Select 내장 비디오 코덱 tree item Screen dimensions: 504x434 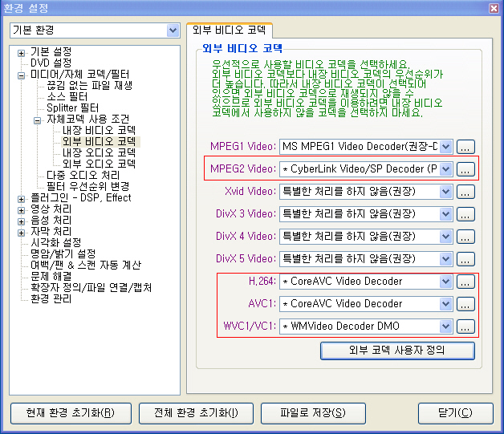point(99,130)
